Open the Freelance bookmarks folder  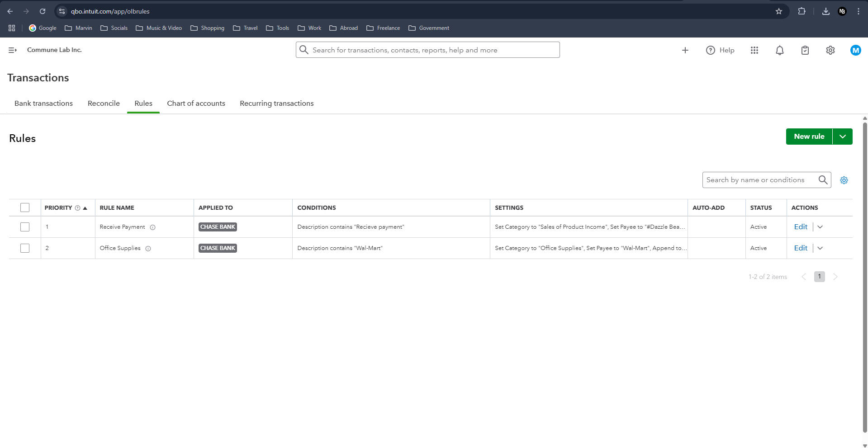tap(383, 28)
